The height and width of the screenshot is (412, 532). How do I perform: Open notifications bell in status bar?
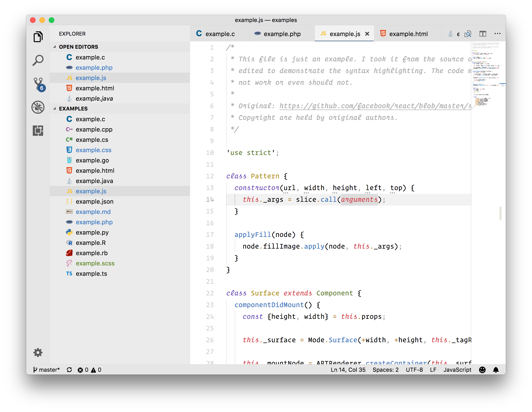(x=496, y=370)
